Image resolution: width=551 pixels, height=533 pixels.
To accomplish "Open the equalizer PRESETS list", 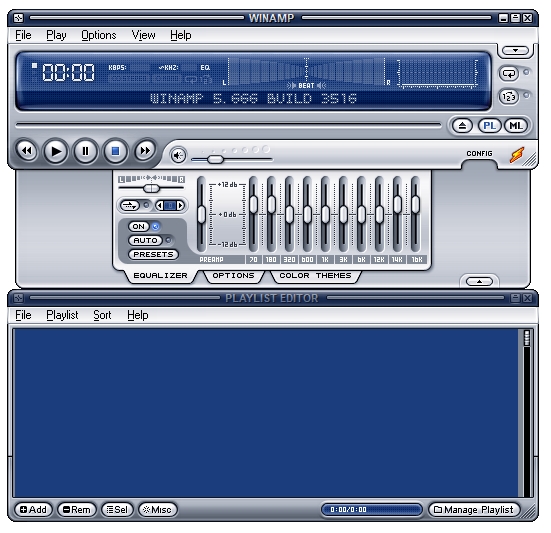I will (x=154, y=254).
